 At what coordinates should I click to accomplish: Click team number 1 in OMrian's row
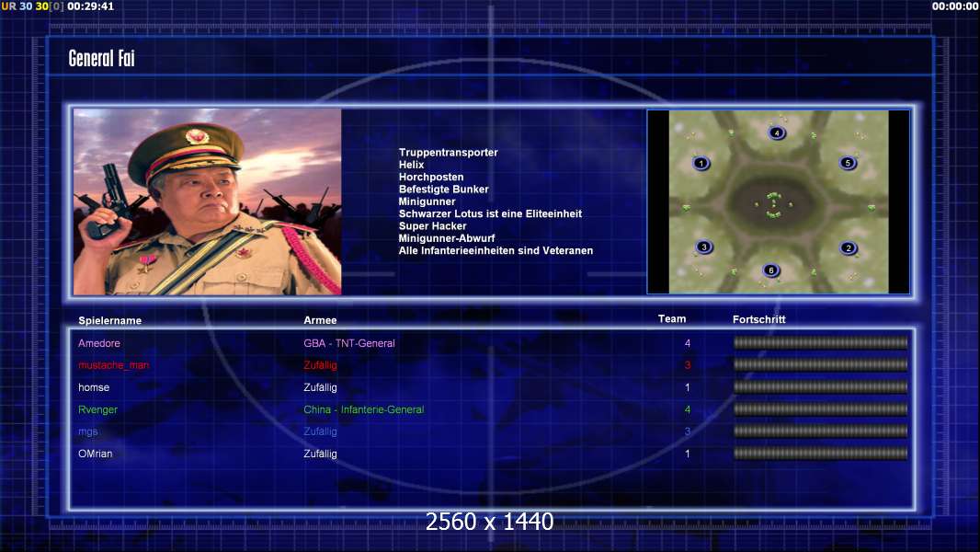point(688,454)
